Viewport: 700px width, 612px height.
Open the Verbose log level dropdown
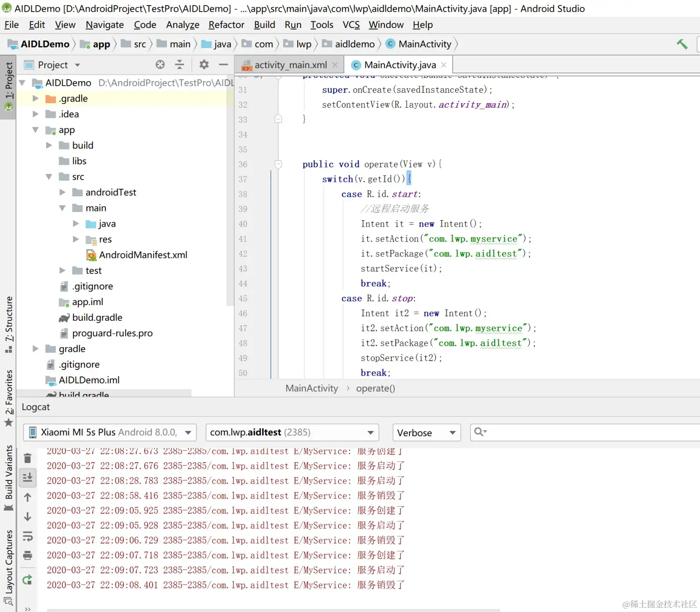pos(427,432)
